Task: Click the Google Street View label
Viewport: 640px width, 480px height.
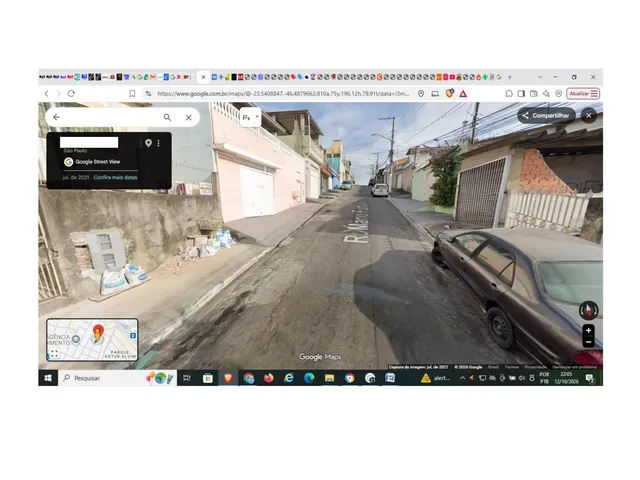Action: (x=98, y=162)
